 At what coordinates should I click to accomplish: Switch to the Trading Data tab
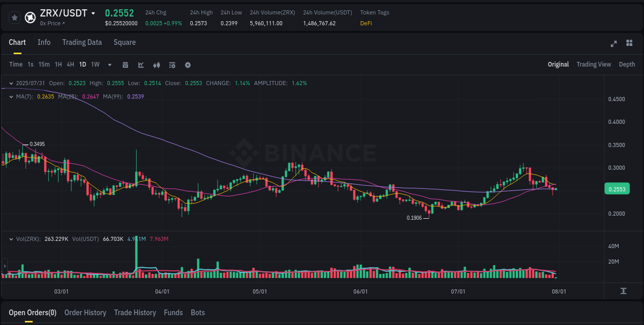pos(82,42)
